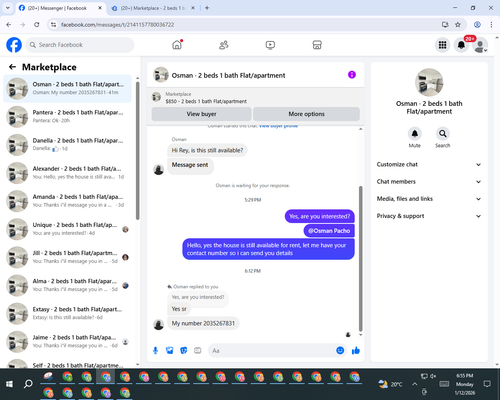Click the conversation scrollbar
Image resolution: width=500 pixels, height=400 pixels.
point(360,258)
